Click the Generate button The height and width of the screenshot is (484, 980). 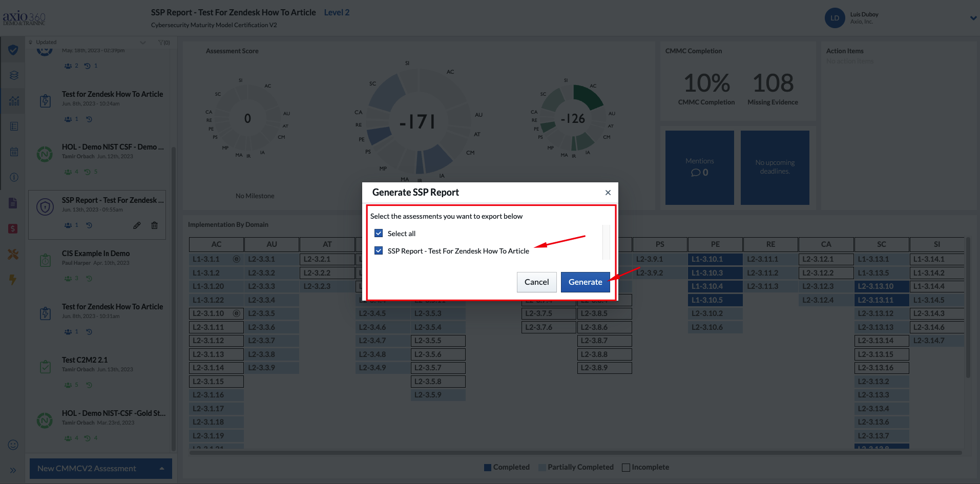[585, 282]
